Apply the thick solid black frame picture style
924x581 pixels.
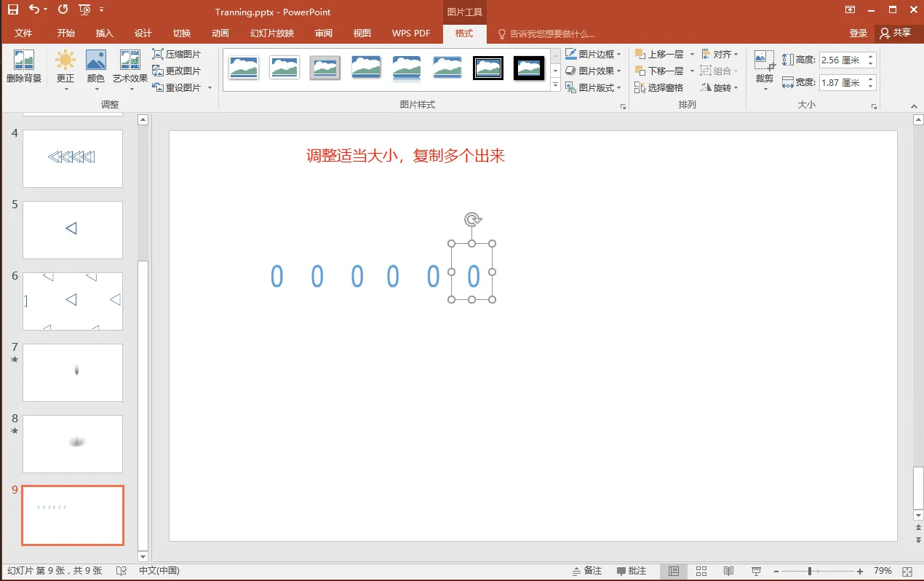(529, 68)
